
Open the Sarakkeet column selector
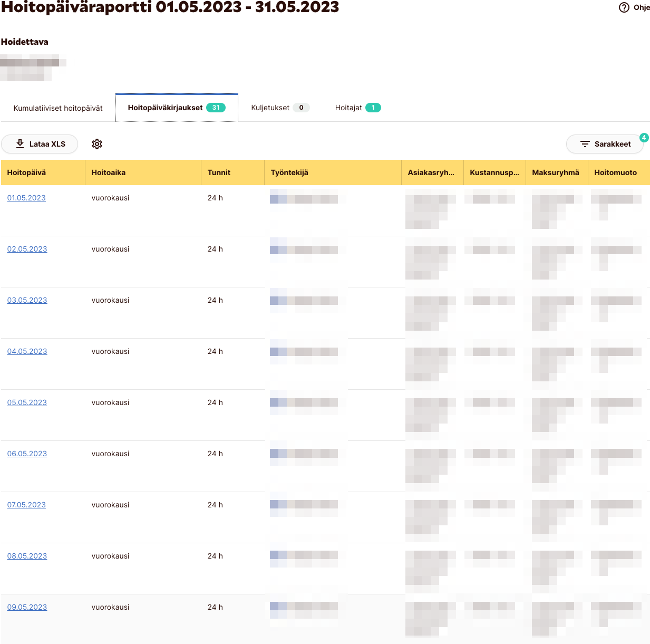[605, 144]
